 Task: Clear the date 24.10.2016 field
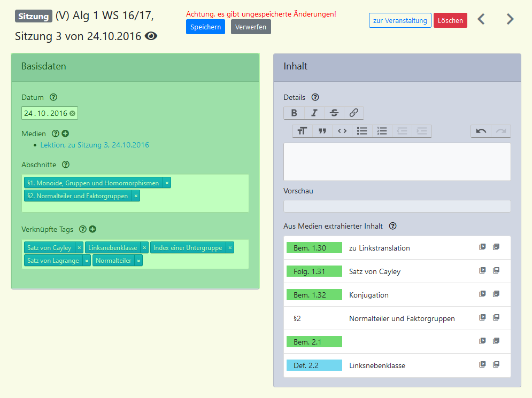(72, 113)
